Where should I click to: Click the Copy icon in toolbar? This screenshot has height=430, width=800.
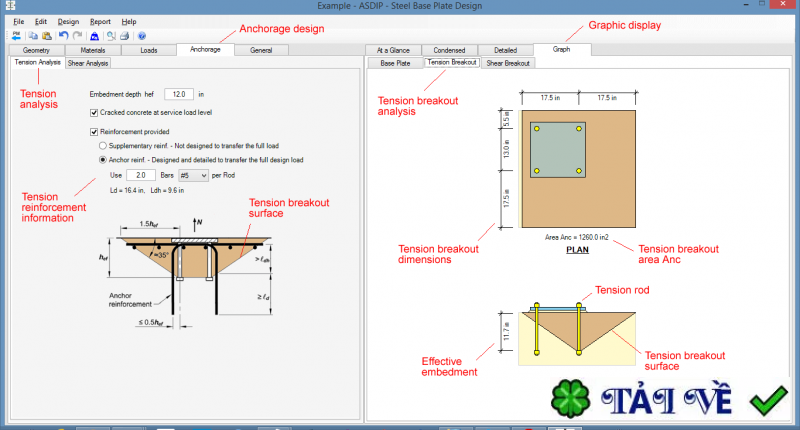coord(35,35)
